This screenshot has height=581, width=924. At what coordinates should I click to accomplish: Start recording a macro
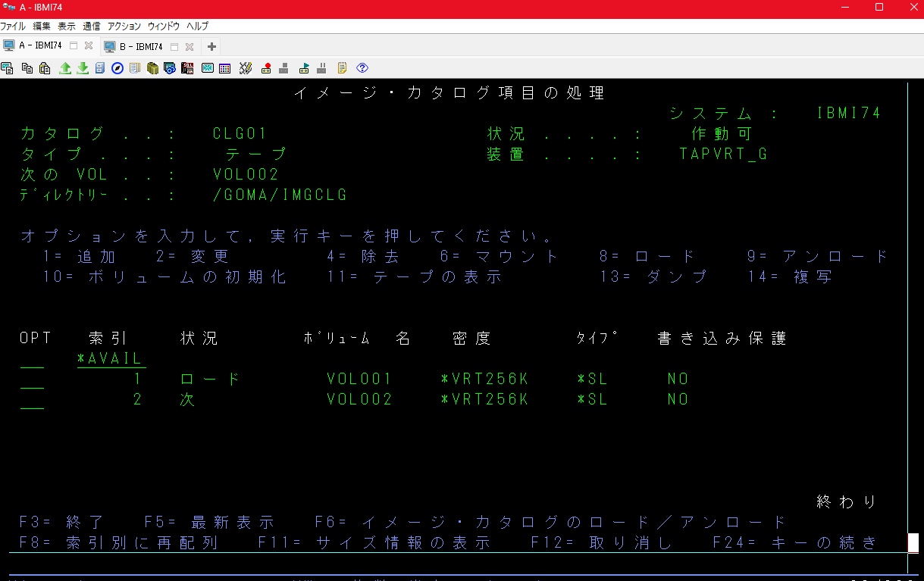(x=265, y=68)
